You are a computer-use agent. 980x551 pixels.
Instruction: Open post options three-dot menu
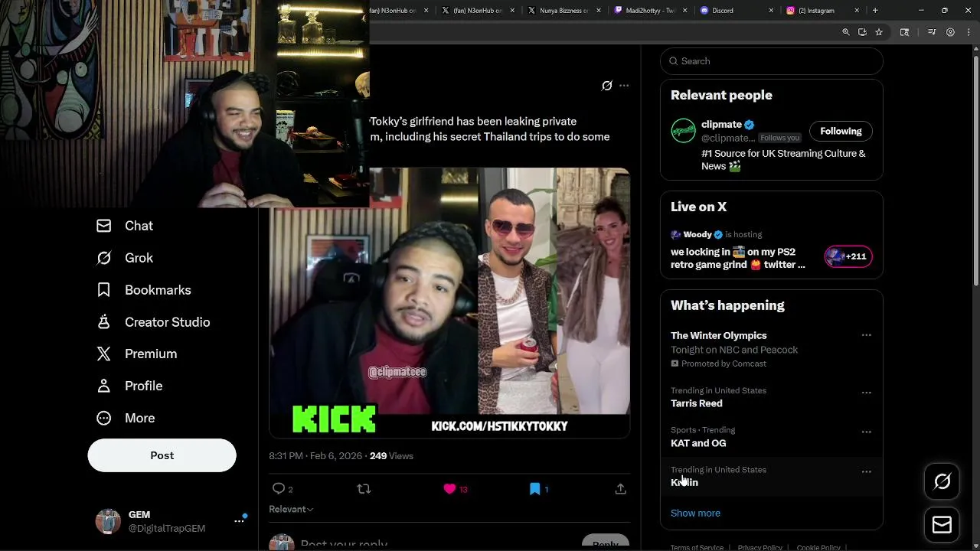pos(624,86)
